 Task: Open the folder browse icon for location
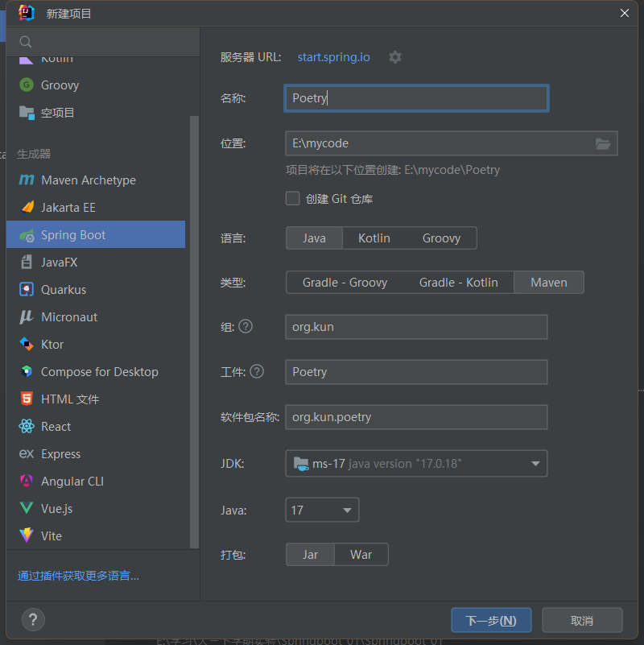(x=603, y=143)
